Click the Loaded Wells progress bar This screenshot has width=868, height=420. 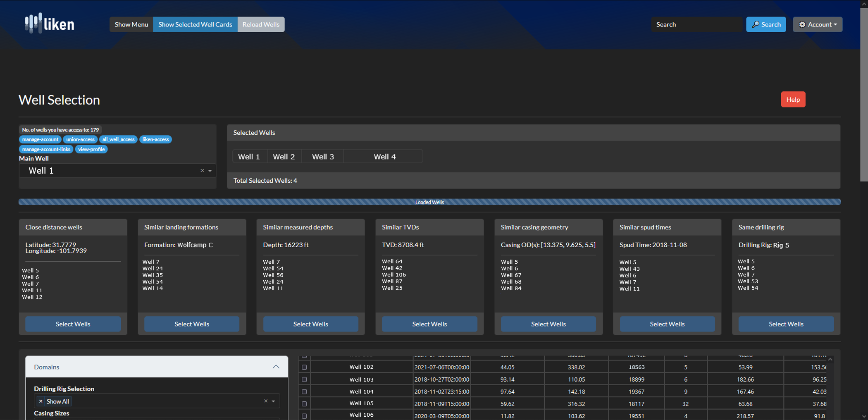point(429,202)
